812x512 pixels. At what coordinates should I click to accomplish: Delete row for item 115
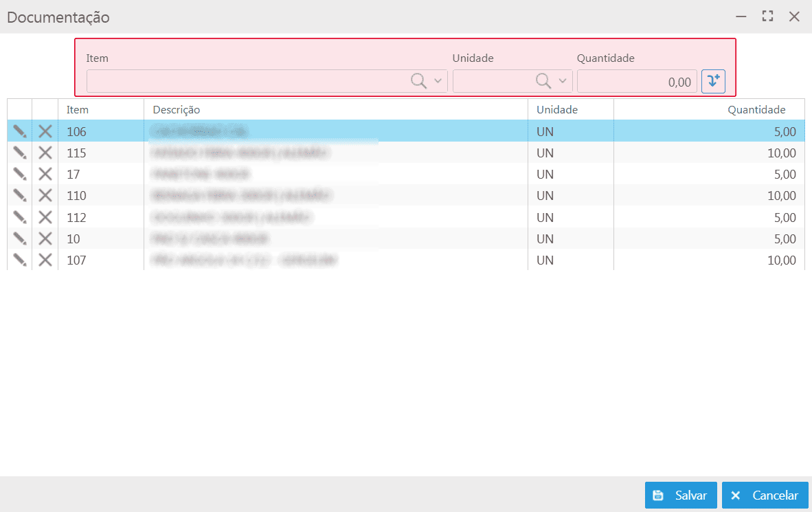coord(45,153)
